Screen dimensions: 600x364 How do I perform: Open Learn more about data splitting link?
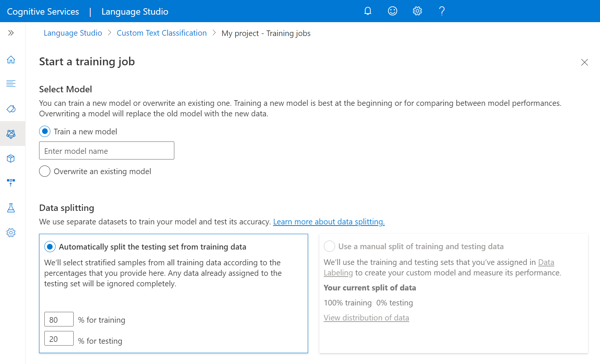point(329,222)
